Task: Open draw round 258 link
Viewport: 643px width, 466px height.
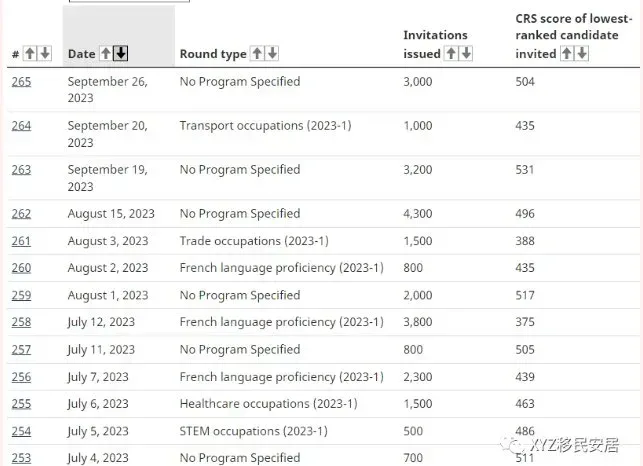Action: point(21,322)
